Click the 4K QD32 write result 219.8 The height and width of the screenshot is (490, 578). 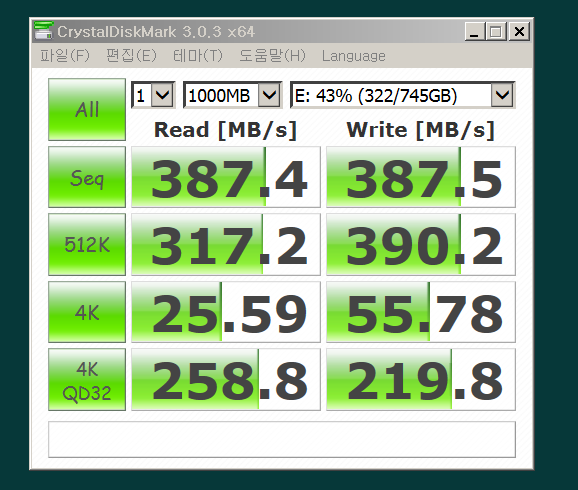click(x=421, y=379)
